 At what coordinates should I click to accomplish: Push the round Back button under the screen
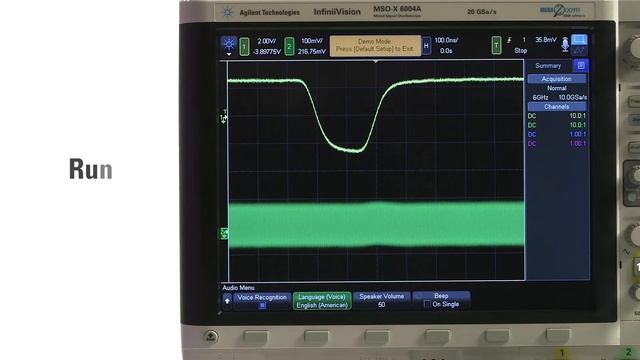(x=211, y=336)
